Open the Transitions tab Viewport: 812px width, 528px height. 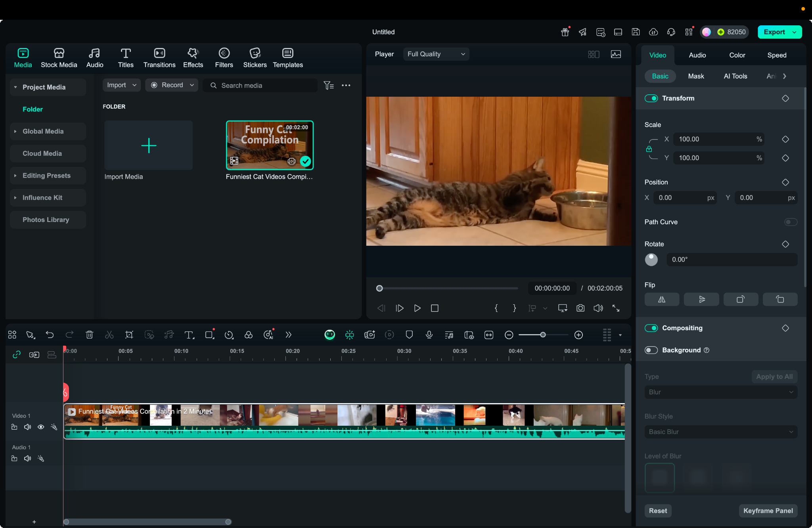coord(159,58)
